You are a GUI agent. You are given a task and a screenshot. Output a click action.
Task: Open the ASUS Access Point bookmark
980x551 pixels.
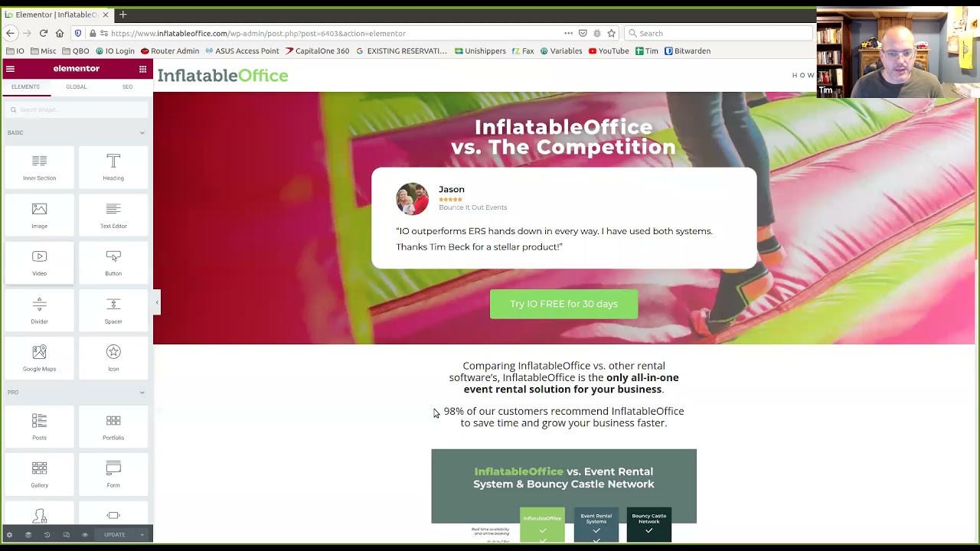242,51
